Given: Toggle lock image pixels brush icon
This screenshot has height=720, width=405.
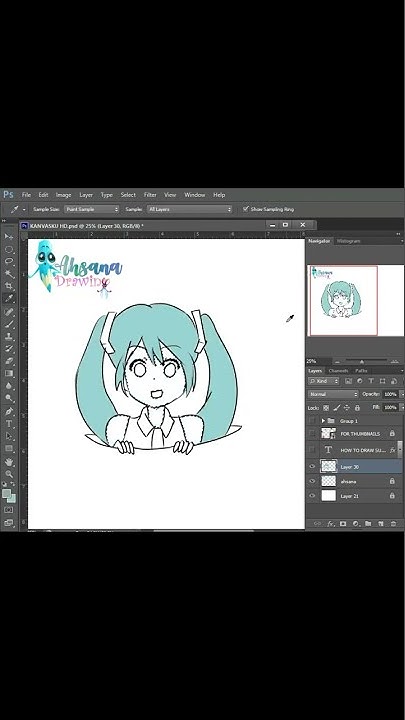Looking at the screenshot, I should click(337, 407).
